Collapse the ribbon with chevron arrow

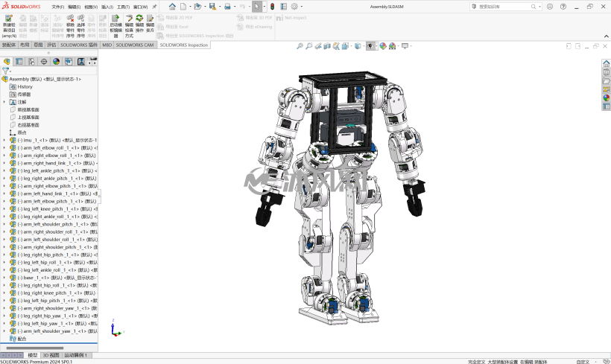point(607,36)
